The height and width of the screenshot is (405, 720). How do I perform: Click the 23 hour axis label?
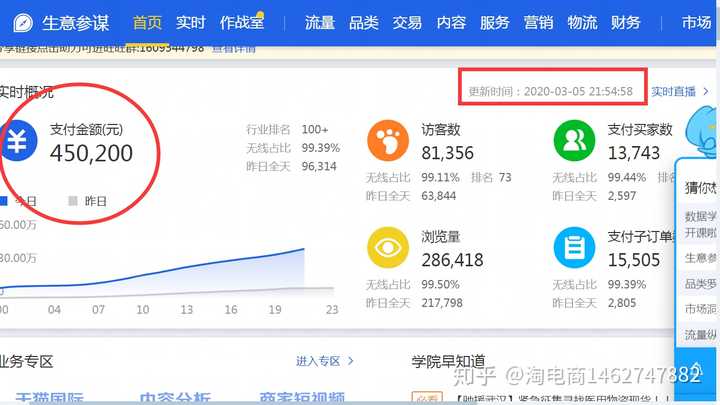click(332, 309)
